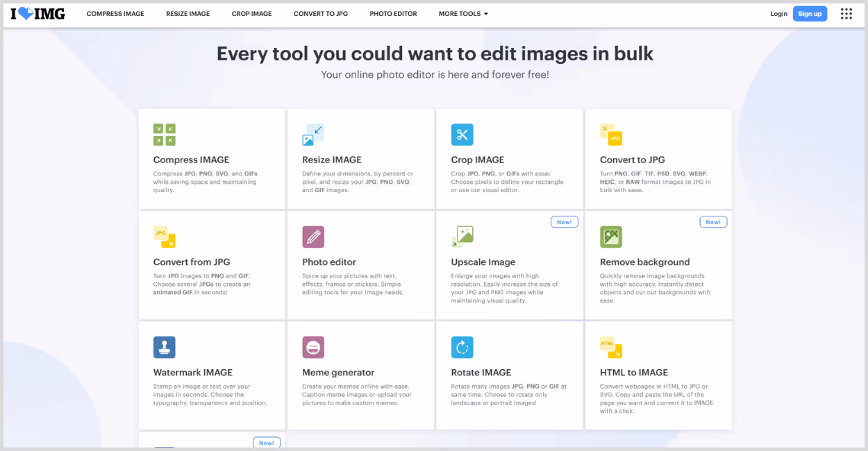Open the Compress IMAGE card title
The height and width of the screenshot is (451, 868).
pos(191,160)
